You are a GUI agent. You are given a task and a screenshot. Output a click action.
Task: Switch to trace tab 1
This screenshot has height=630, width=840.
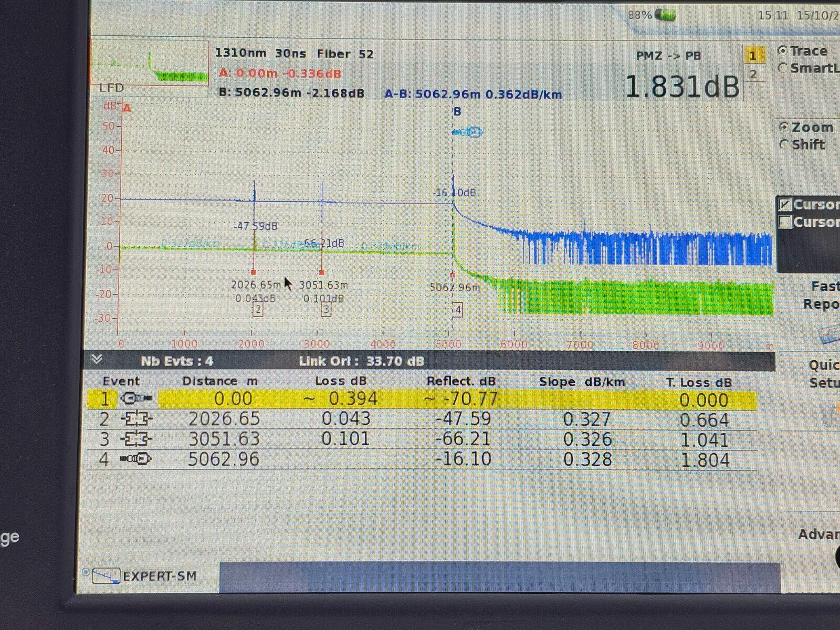pyautogui.click(x=753, y=55)
